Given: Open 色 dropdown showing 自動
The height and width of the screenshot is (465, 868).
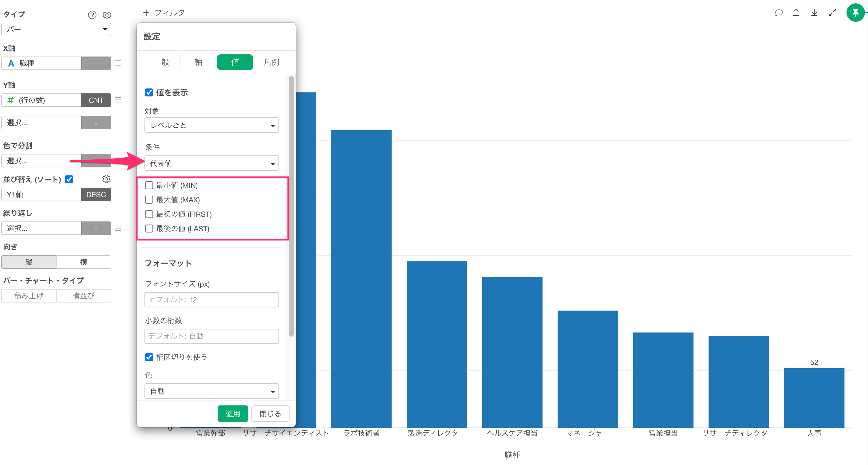Looking at the screenshot, I should pos(211,391).
